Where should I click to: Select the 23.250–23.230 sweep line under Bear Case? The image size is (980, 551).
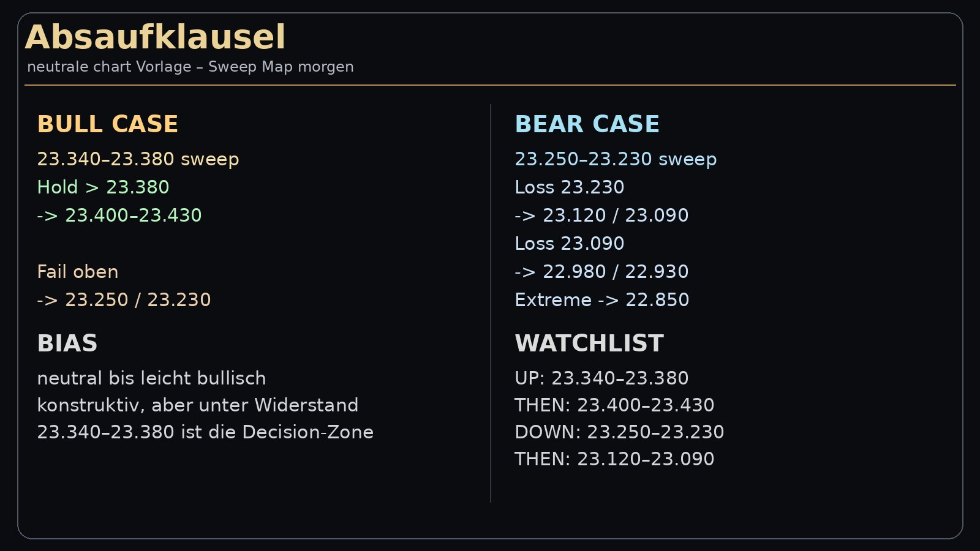[x=616, y=159]
